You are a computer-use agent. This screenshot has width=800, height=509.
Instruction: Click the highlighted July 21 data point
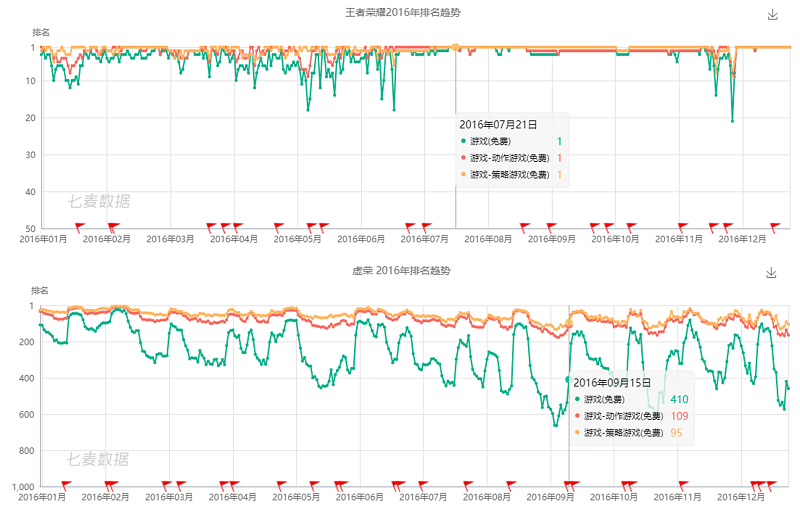coord(455,47)
